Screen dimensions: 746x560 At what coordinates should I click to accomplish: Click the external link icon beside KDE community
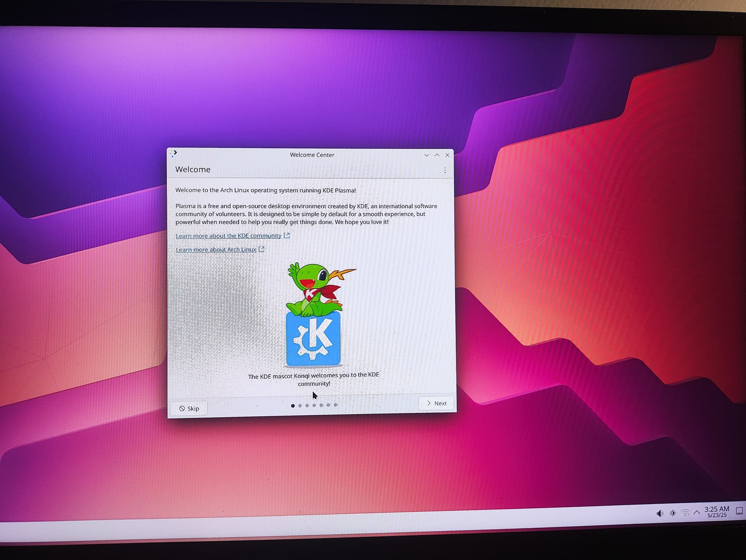point(287,235)
